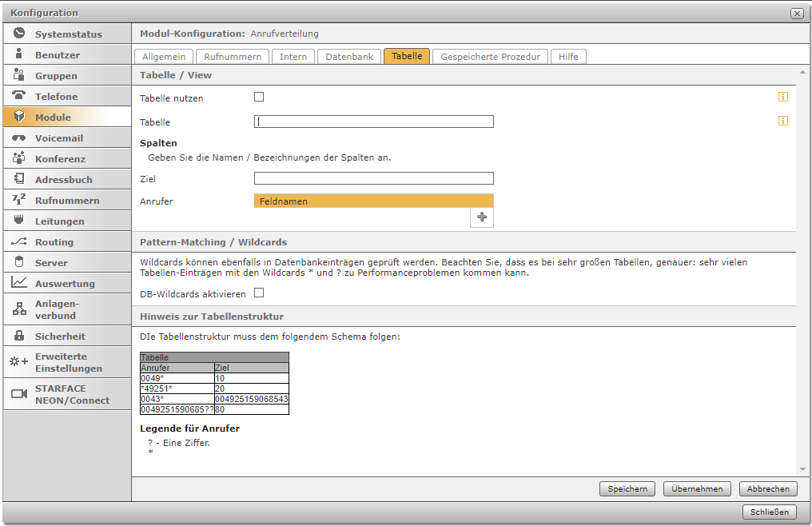Click the Sicherheit lock icon
Viewport: 812px width, 526px height.
[x=19, y=336]
